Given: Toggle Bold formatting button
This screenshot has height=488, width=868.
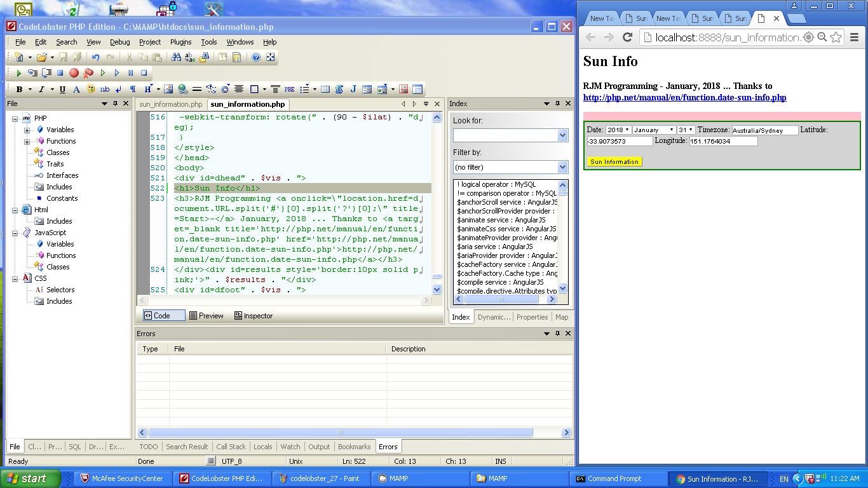Looking at the screenshot, I should pyautogui.click(x=19, y=89).
